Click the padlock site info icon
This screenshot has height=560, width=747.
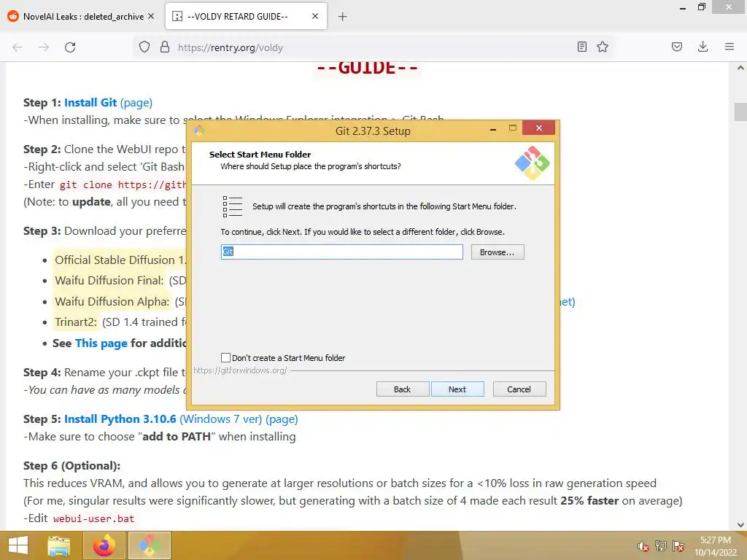(165, 47)
